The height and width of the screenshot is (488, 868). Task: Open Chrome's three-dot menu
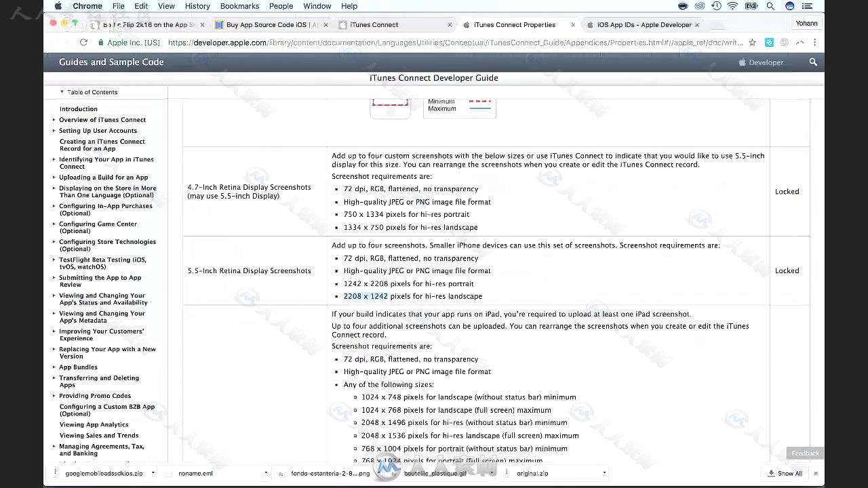pos(814,42)
